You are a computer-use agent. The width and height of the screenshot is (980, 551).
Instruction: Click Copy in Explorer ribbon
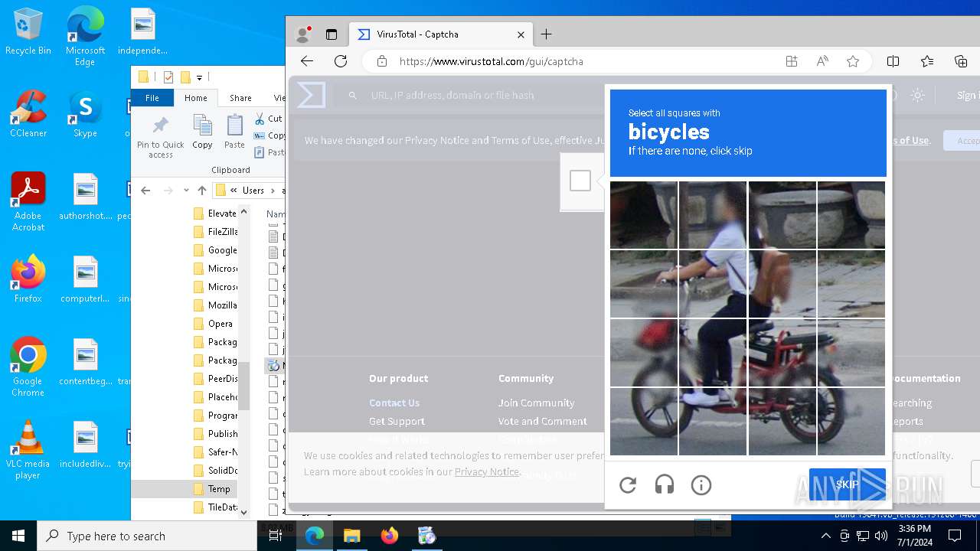202,132
